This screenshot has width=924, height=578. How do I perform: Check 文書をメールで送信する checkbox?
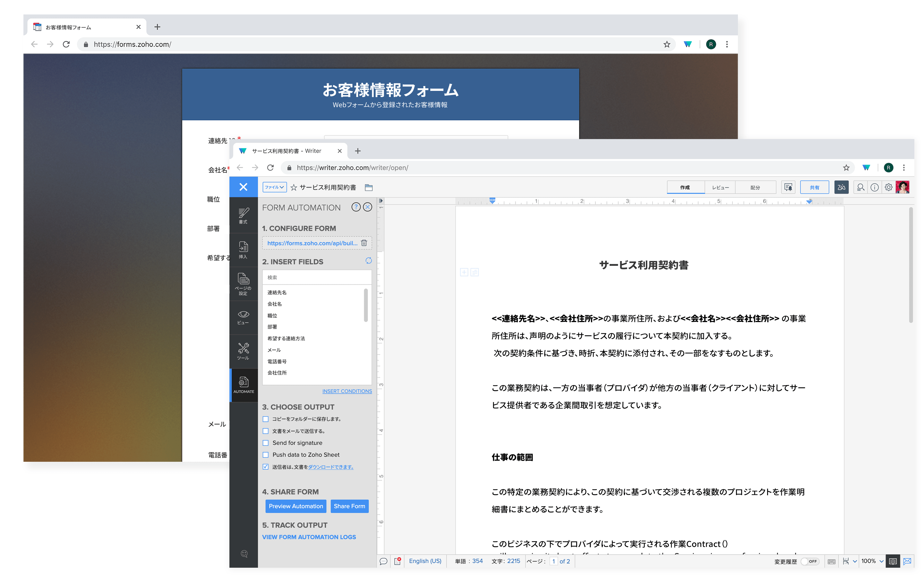click(265, 431)
